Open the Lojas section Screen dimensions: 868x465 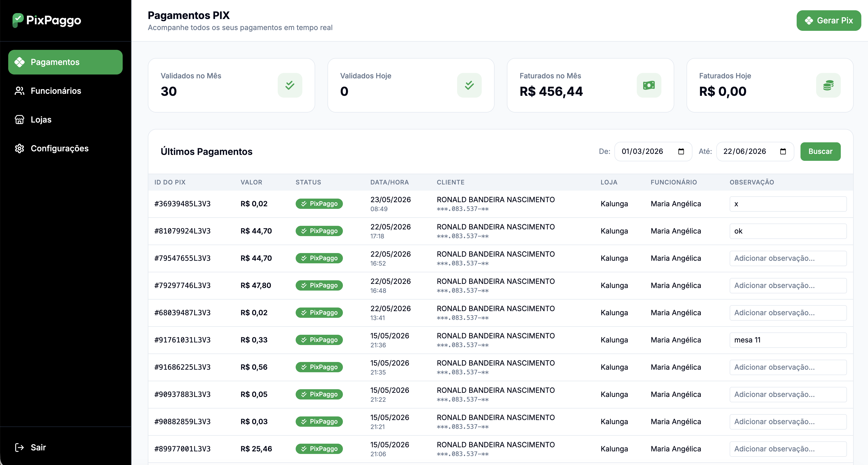(x=65, y=120)
